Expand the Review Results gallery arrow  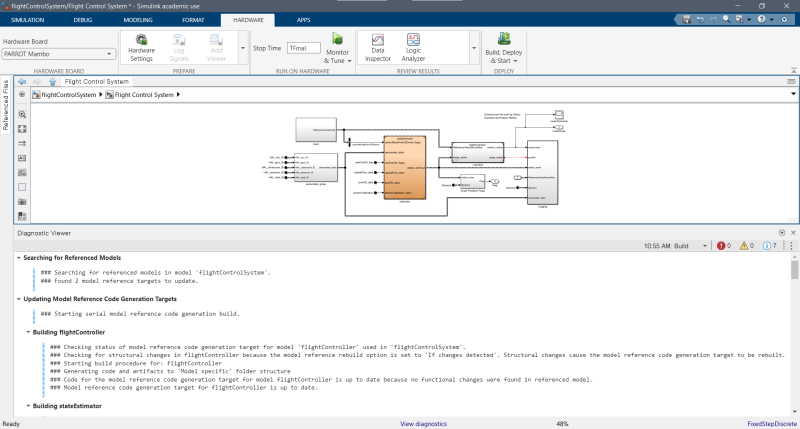coord(474,48)
